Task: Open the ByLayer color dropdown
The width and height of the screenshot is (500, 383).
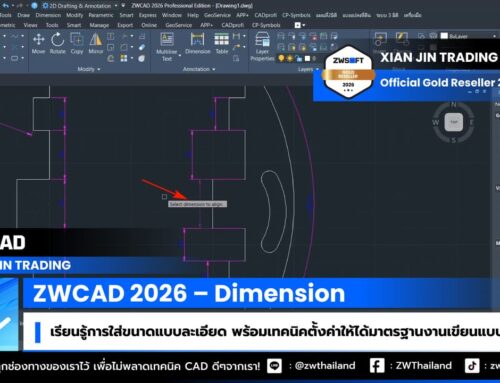Action: 494,36
